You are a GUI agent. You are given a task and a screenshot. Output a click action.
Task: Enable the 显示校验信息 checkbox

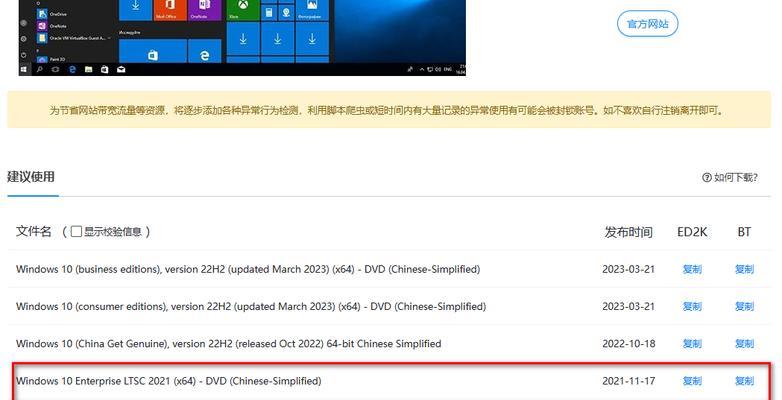tap(76, 231)
